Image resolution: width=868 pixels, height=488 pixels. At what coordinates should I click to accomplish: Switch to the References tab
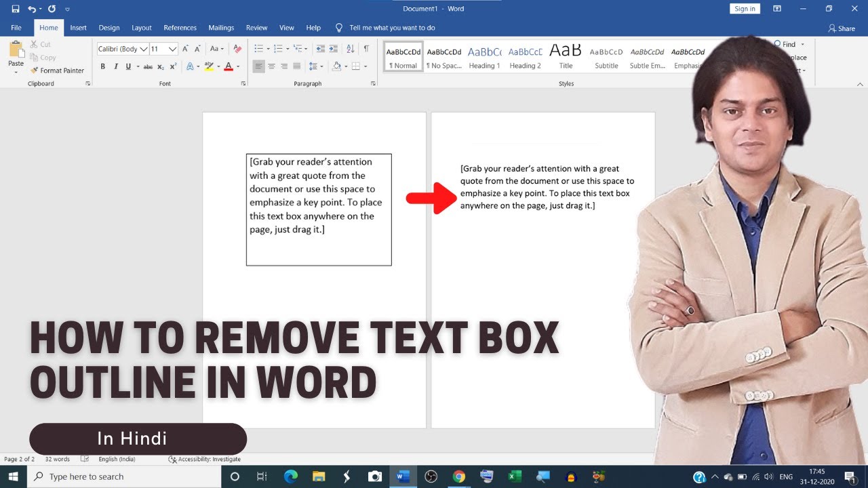(180, 28)
